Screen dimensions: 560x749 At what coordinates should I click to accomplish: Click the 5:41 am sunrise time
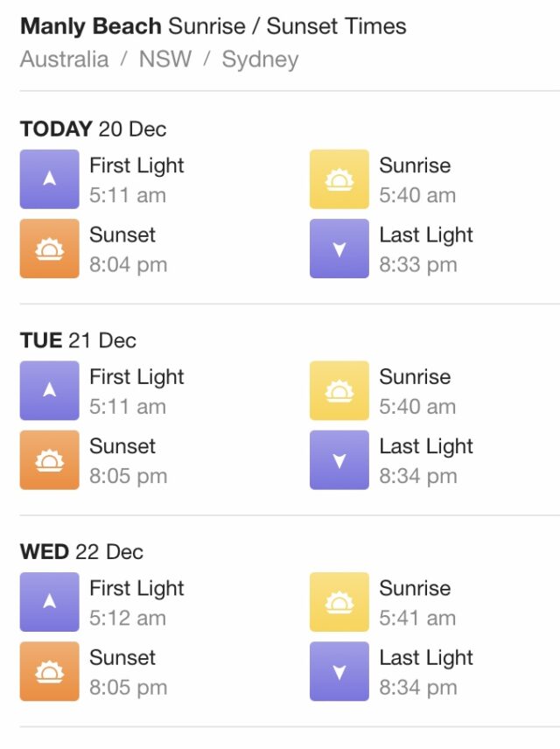click(417, 618)
